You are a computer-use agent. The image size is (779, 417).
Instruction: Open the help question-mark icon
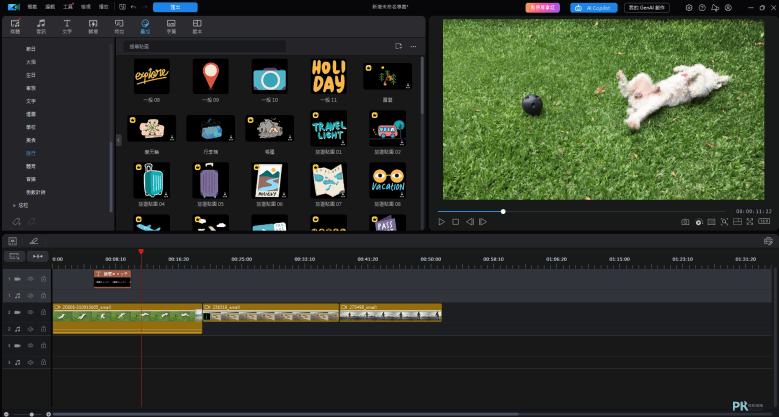(702, 7)
